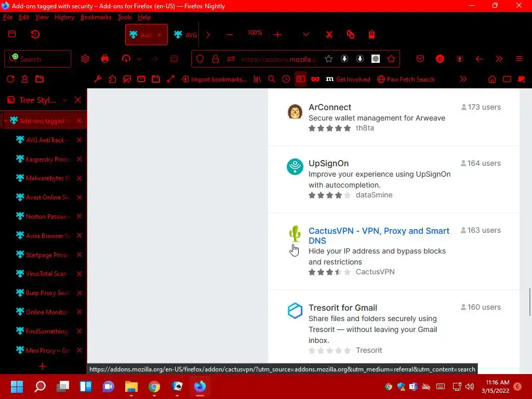
Task: Click the extensions puzzle piece icon
Action: coord(112,79)
